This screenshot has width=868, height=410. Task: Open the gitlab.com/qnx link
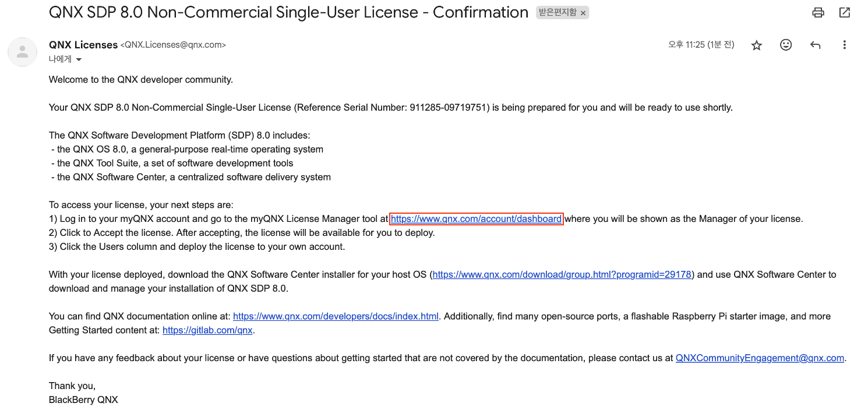(x=207, y=330)
